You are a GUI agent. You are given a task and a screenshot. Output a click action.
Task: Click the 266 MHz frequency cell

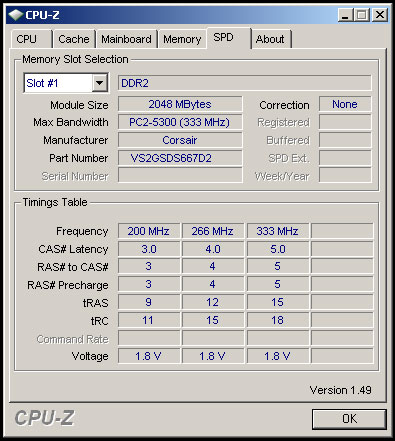point(213,231)
